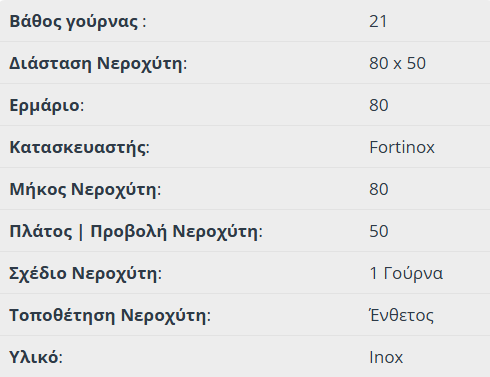
Task: Click the Βάθος γούρνας label
Action: (x=78, y=22)
